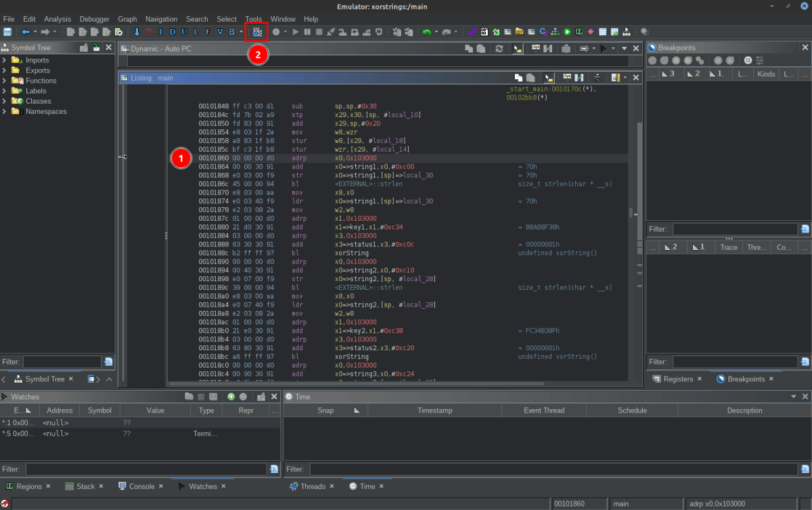The width and height of the screenshot is (812, 510).
Task: Expand the Imports tree node
Action: 5,60
